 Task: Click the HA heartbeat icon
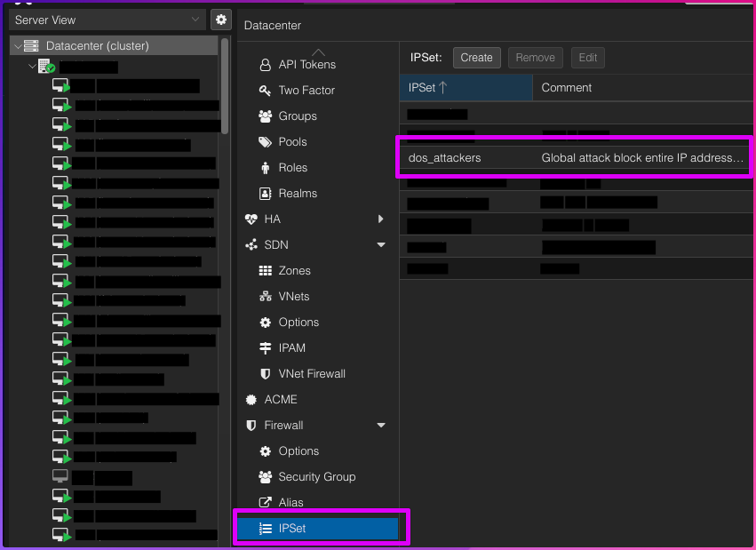[x=251, y=219]
